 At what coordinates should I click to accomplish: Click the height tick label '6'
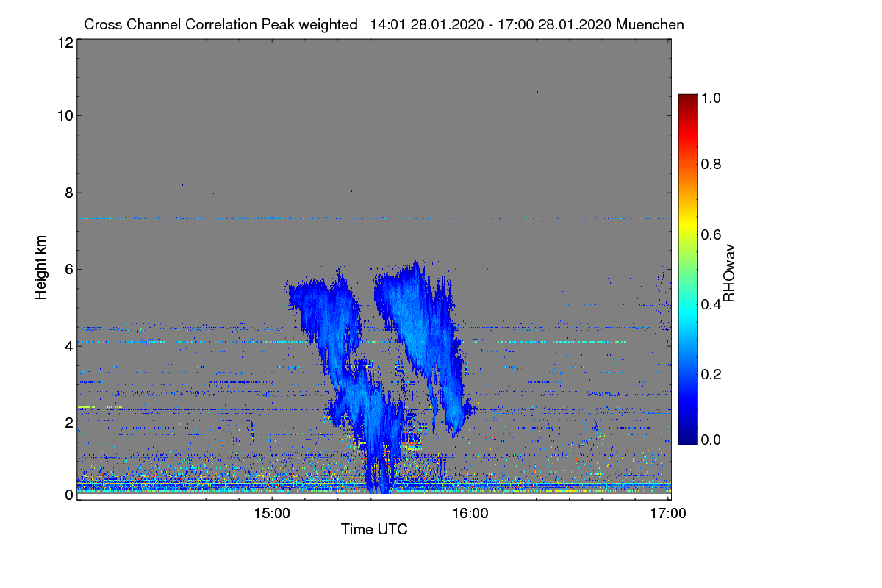68,269
